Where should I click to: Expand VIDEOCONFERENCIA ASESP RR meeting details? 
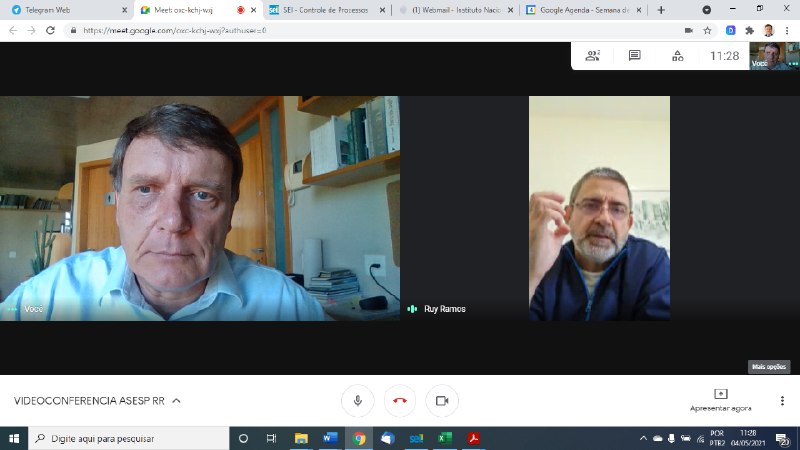[97, 401]
